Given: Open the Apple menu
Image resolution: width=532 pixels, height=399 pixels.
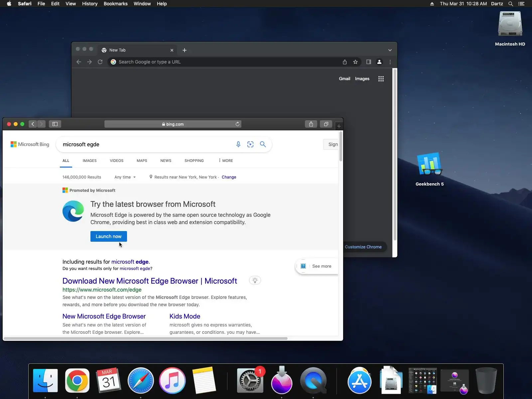Looking at the screenshot, I should (9, 4).
